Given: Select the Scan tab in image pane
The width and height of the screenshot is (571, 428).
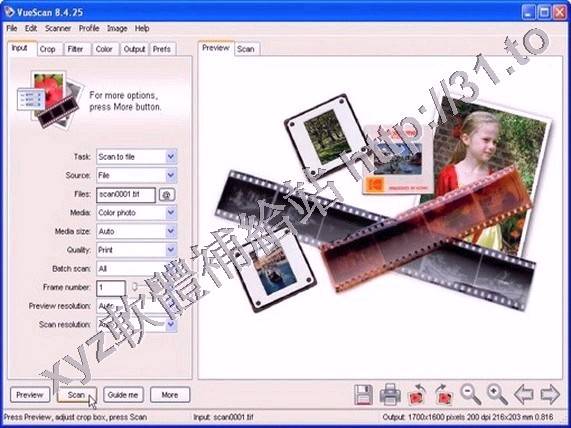Looking at the screenshot, I should point(247,49).
